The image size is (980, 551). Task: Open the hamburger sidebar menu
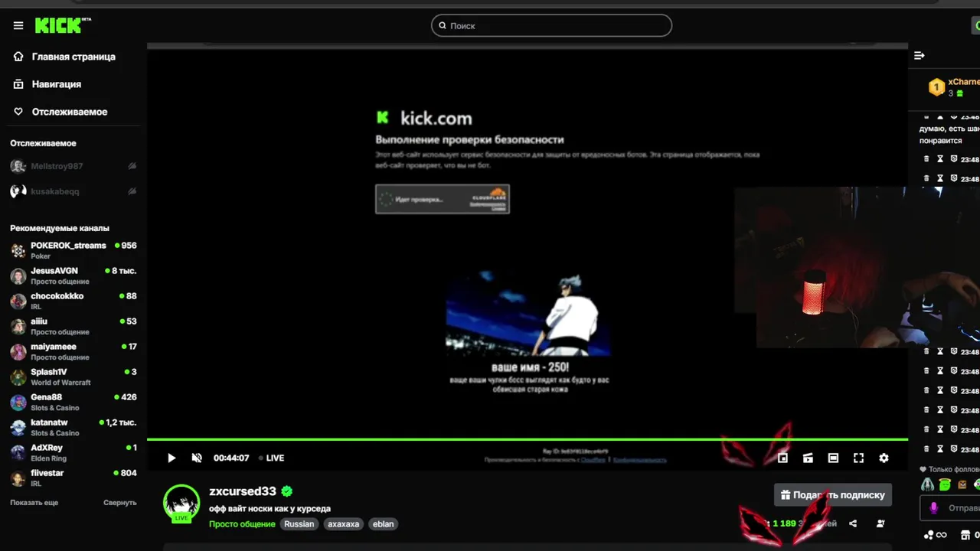18,26
